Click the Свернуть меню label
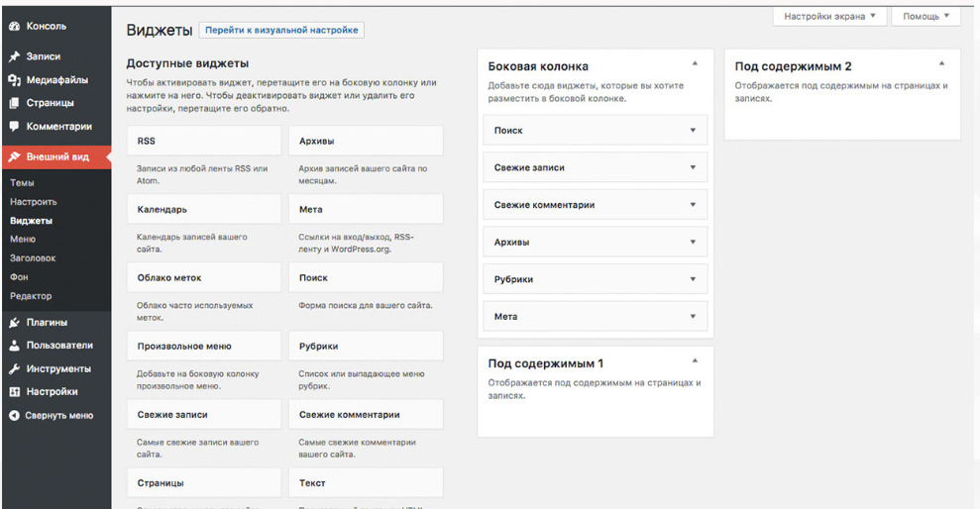The width and height of the screenshot is (980, 509). (58, 415)
